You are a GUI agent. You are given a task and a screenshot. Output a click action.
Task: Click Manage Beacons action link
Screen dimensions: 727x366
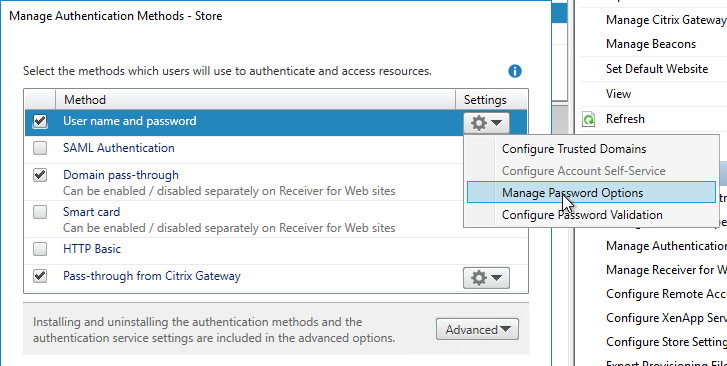650,44
